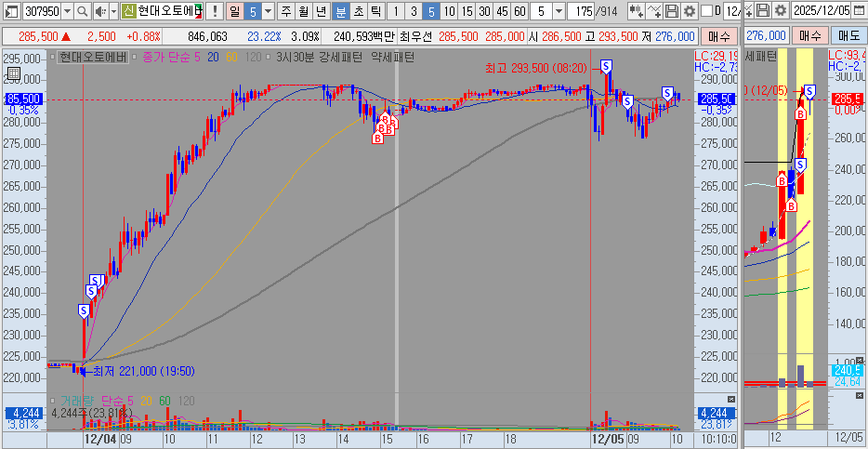
Task: Select the 월 monthly chart period
Action: (x=303, y=10)
